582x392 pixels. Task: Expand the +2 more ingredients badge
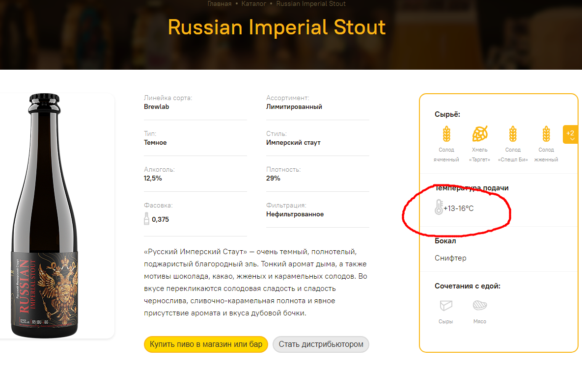tap(571, 134)
